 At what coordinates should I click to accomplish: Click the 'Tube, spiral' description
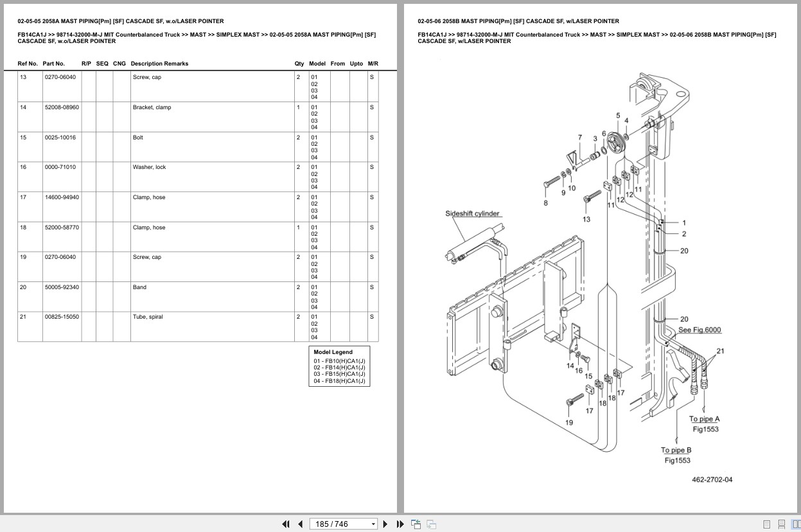tap(148, 317)
